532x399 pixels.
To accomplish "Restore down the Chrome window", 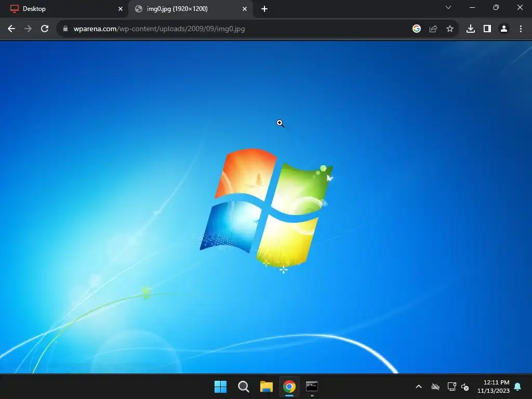I will (x=496, y=7).
